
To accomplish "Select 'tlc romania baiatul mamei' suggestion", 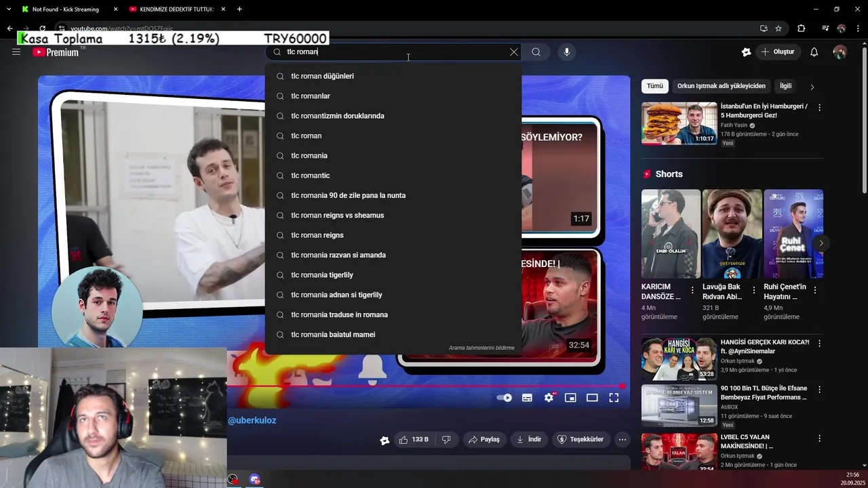I will coord(393,335).
